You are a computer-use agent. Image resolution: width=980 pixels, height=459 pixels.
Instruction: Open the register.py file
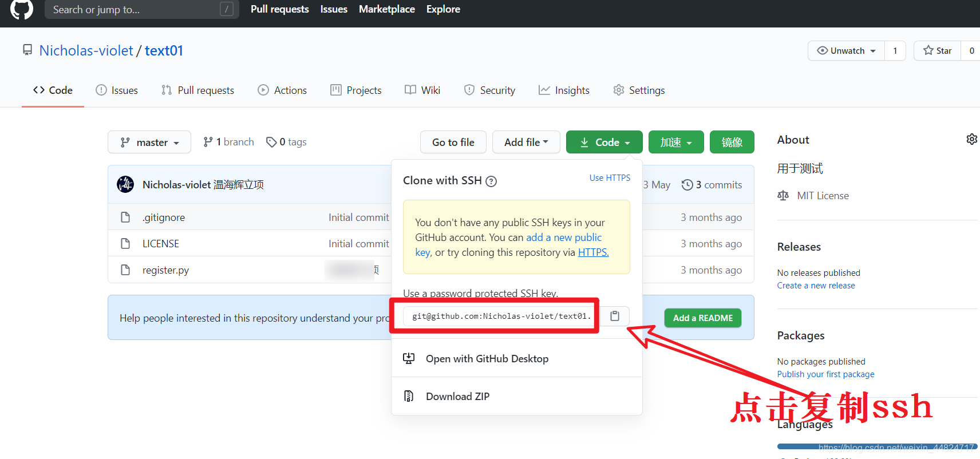point(165,270)
